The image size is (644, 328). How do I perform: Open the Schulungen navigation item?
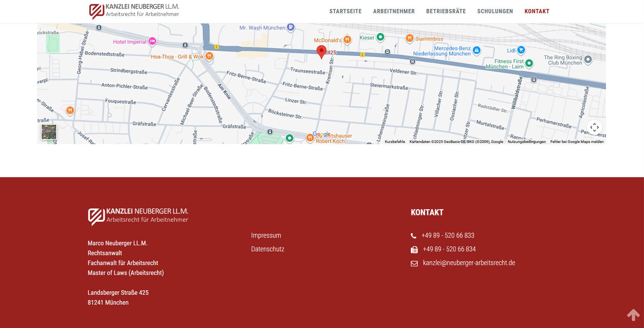tap(495, 11)
